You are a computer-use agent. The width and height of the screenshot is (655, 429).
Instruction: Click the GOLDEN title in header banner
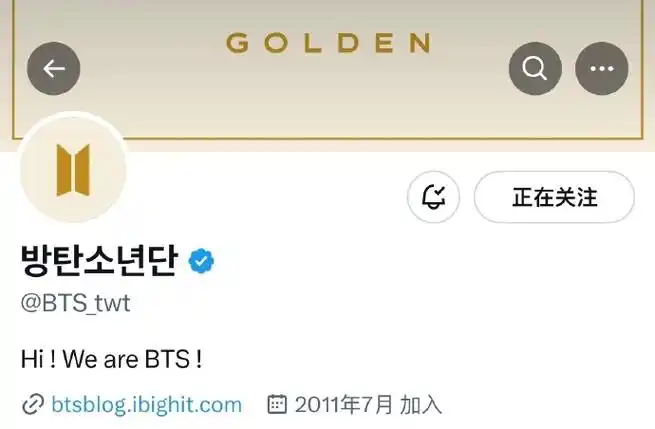(x=329, y=43)
